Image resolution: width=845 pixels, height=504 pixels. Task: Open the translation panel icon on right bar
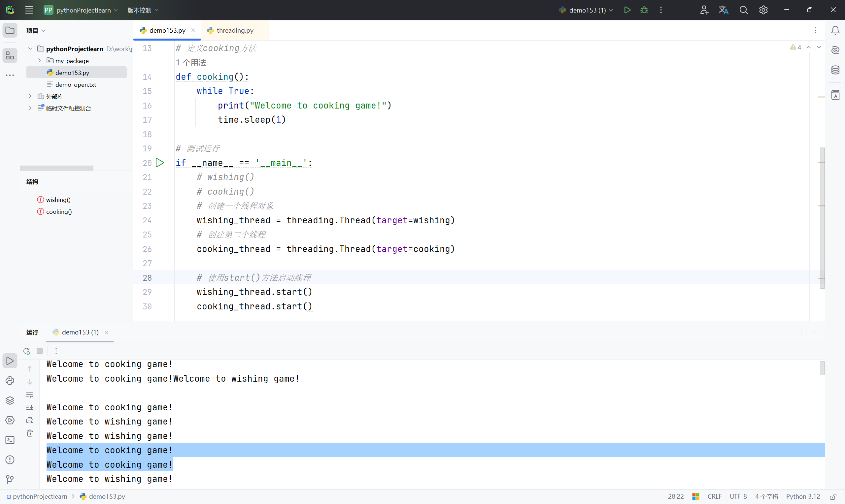[835, 95]
